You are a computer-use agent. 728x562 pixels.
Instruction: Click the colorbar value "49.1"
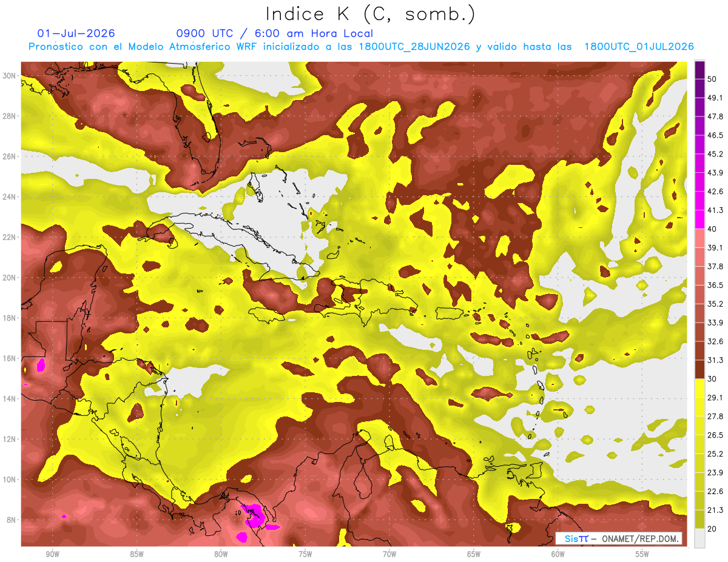(715, 98)
